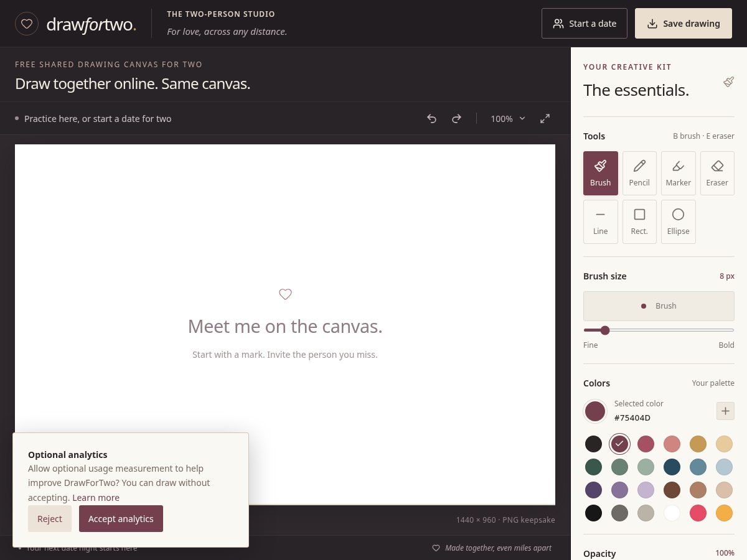
Task: Click Save drawing button
Action: coord(684,24)
